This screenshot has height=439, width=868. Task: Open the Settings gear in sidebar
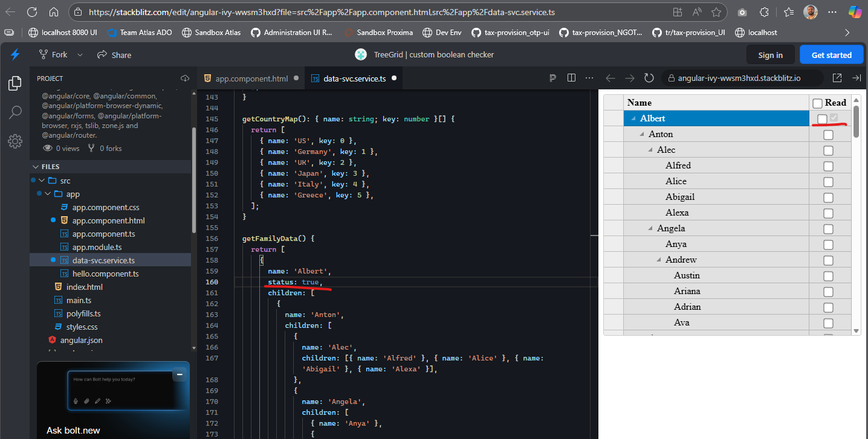pos(15,141)
